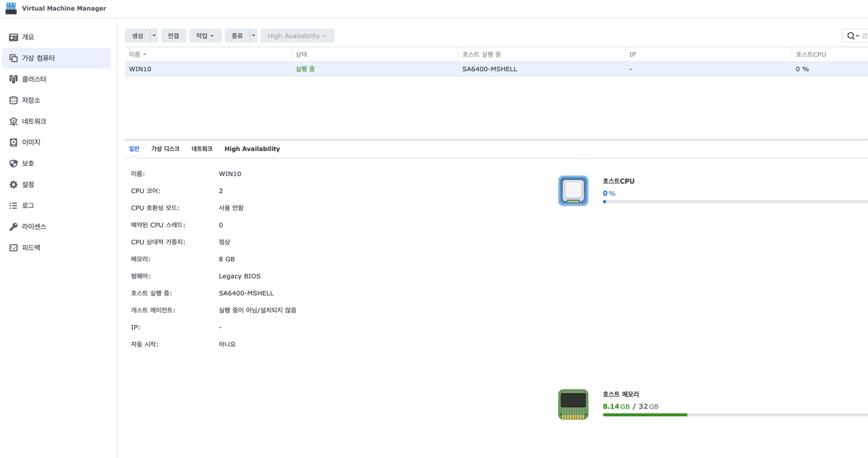Open the 개요 overview icon in sidebar
The height and width of the screenshot is (458, 868).
[14, 37]
